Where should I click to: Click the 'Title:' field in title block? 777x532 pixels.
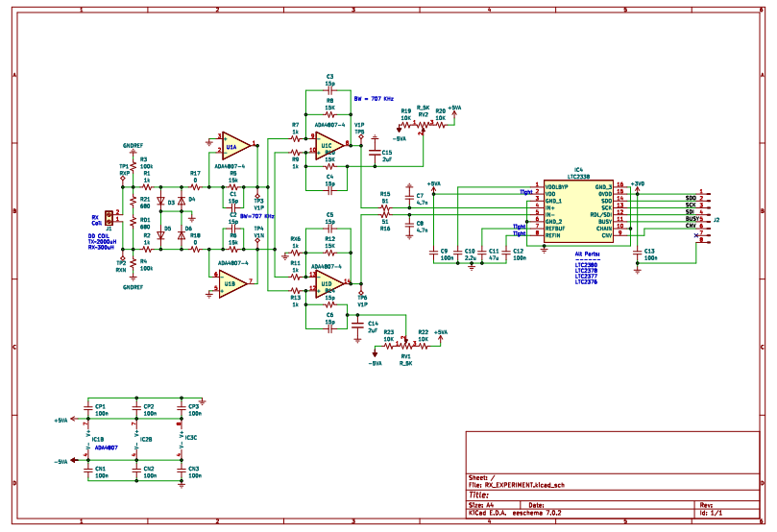click(478, 495)
